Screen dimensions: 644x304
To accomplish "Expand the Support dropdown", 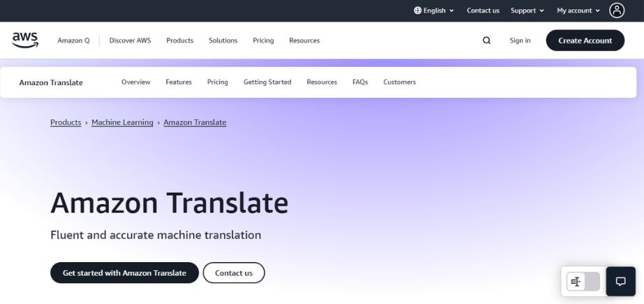I will pyautogui.click(x=527, y=10).
